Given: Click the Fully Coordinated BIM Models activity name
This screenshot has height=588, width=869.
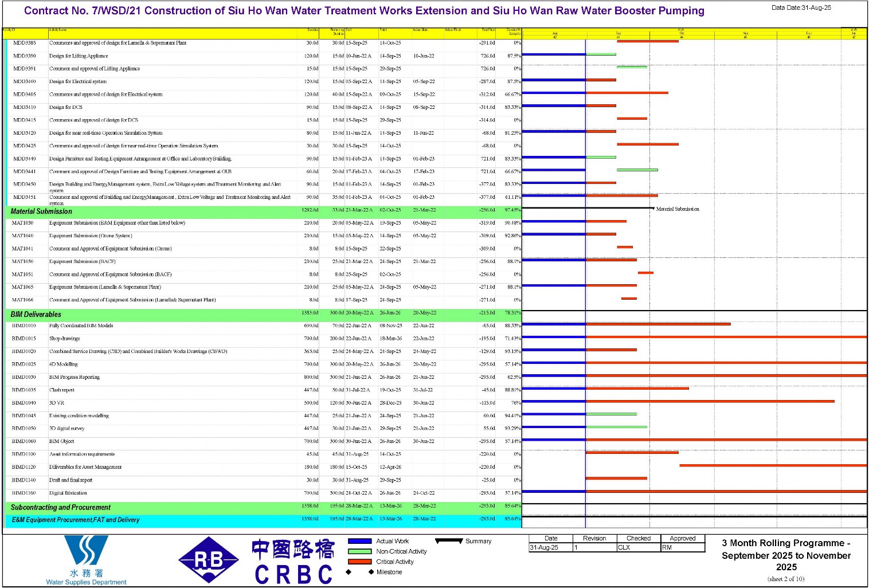Looking at the screenshot, I should [x=81, y=326].
